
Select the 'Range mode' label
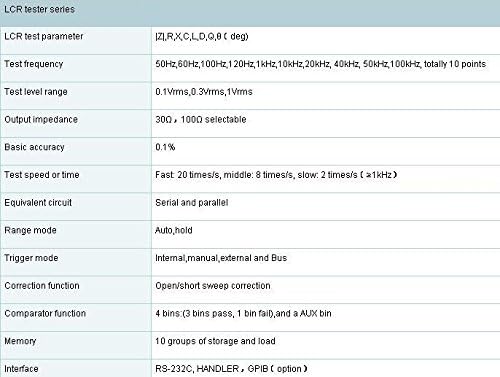pyautogui.click(x=30, y=230)
